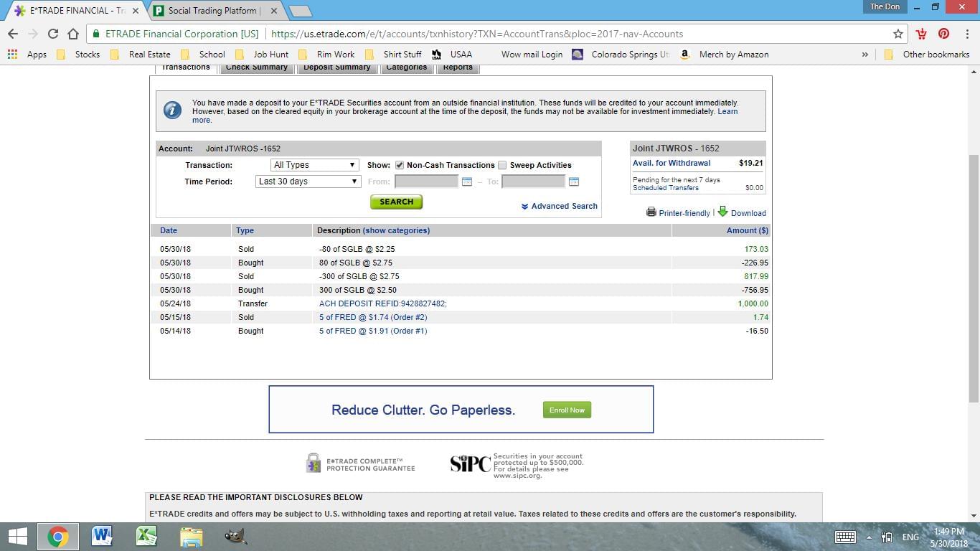Open a new browser tab
Image resolution: width=980 pixels, height=551 pixels.
[300, 11]
